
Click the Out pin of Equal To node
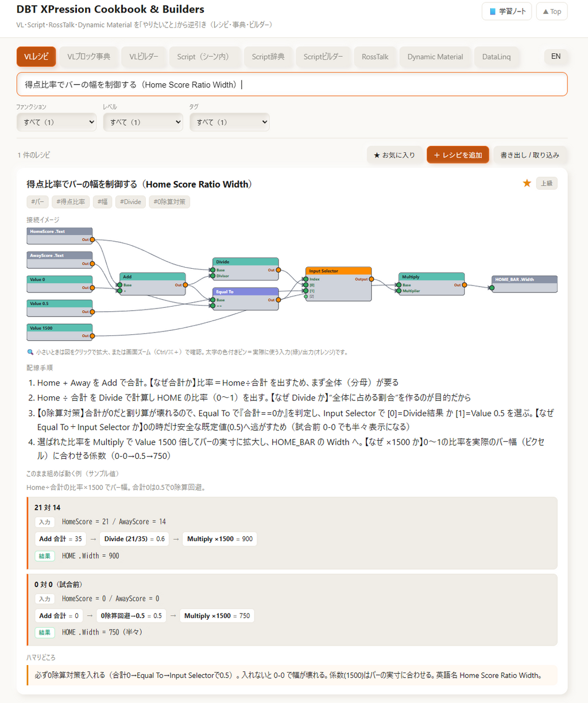[x=278, y=300]
